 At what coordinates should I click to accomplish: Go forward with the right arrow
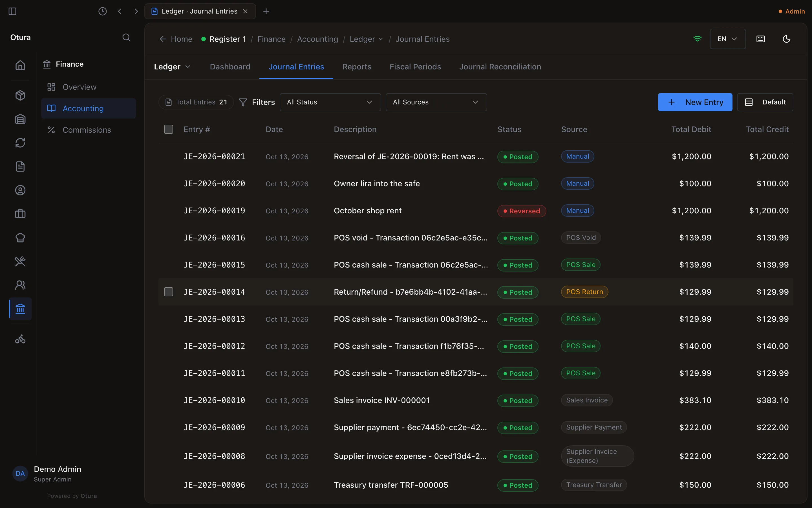coord(136,11)
